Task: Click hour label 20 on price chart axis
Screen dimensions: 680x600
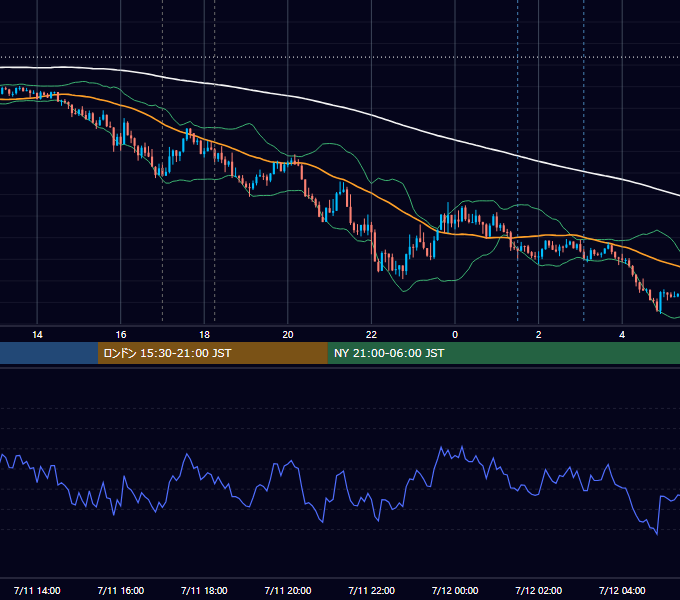Action: [x=288, y=335]
